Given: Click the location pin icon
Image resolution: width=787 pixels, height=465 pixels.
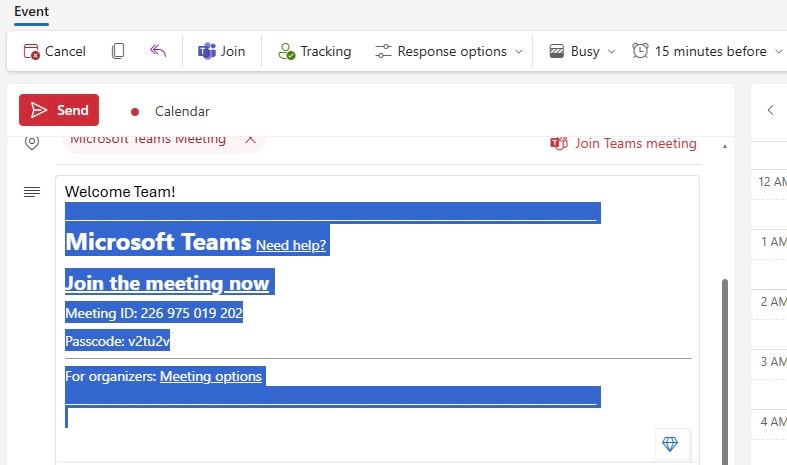Looking at the screenshot, I should (32, 143).
